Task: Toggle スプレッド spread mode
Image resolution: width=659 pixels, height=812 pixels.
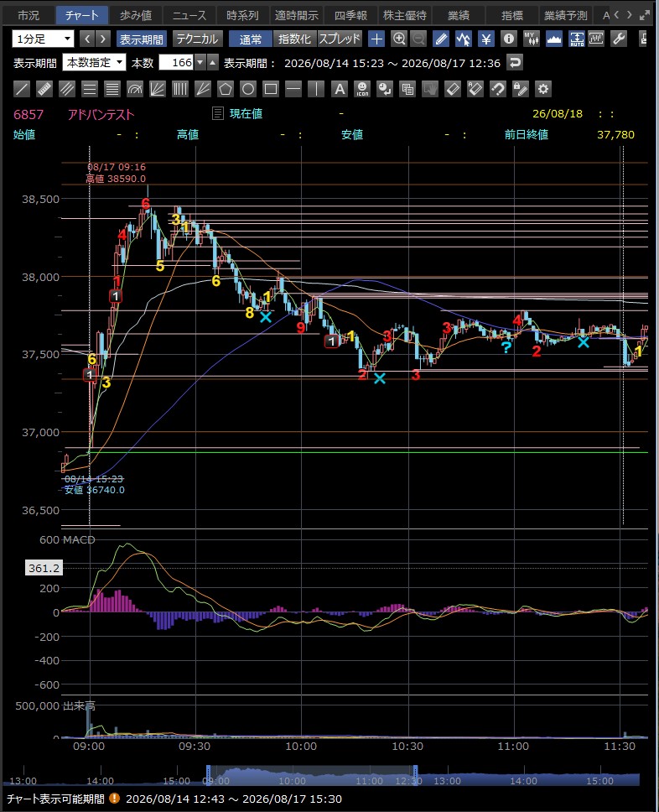Action: [339, 39]
